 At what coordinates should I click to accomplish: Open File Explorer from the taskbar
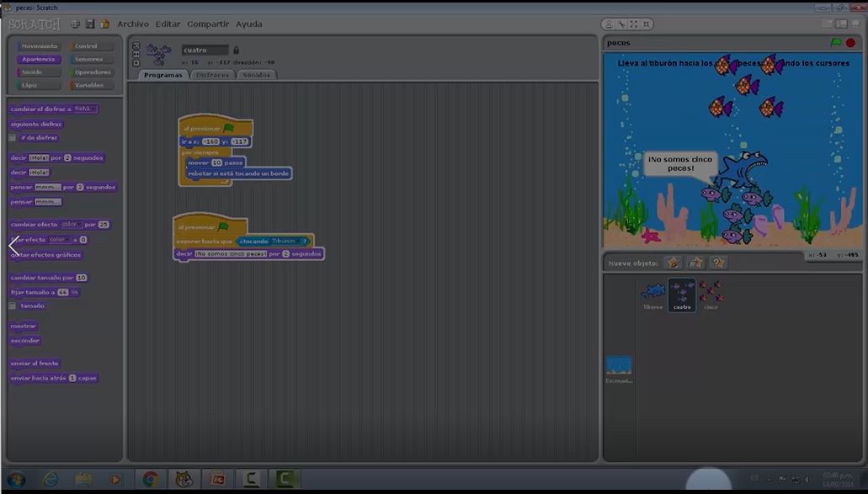coord(83,479)
